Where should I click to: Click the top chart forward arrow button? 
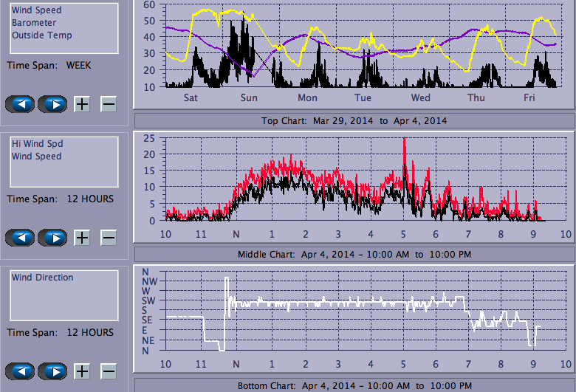[x=52, y=103]
